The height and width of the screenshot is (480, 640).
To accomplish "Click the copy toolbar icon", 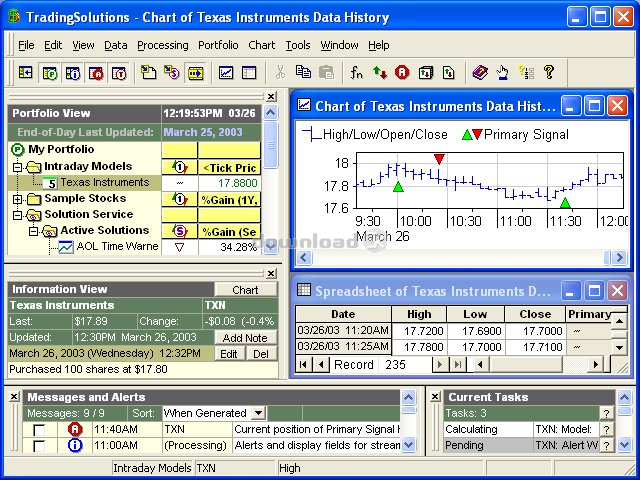I will tap(303, 72).
